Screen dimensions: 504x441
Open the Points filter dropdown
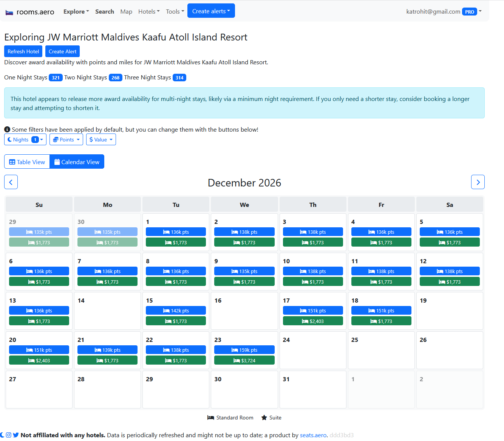[66, 140]
